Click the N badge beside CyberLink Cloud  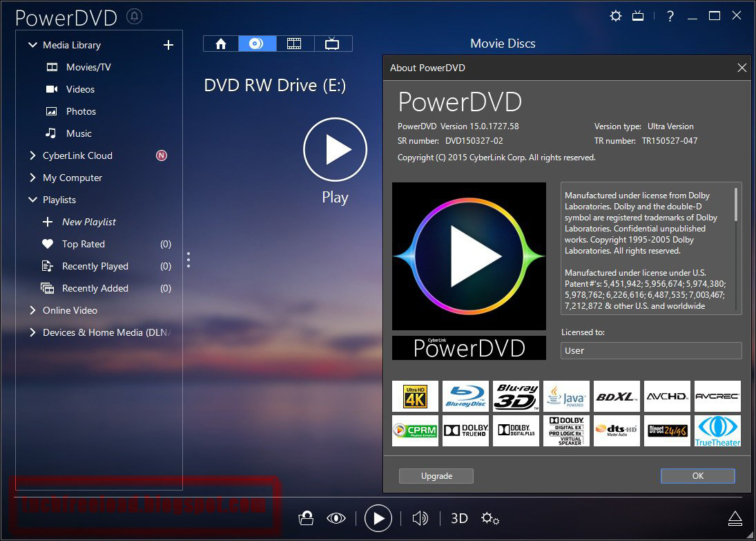click(162, 155)
